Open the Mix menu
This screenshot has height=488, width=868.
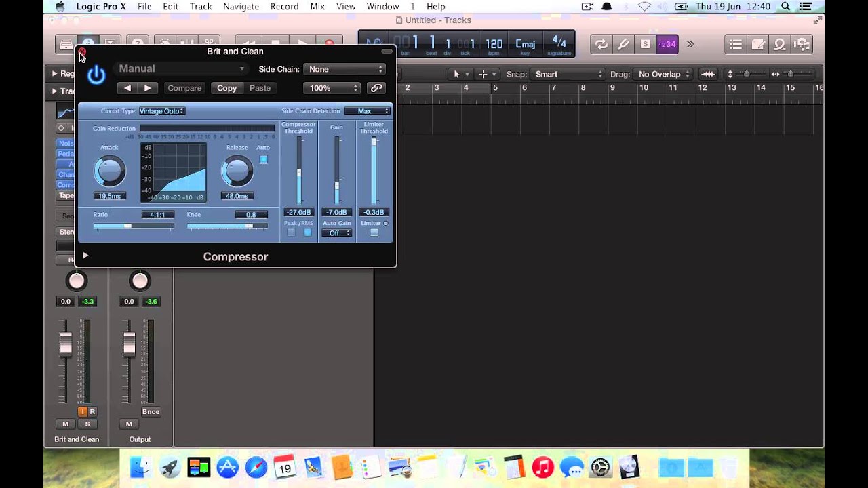pos(317,7)
